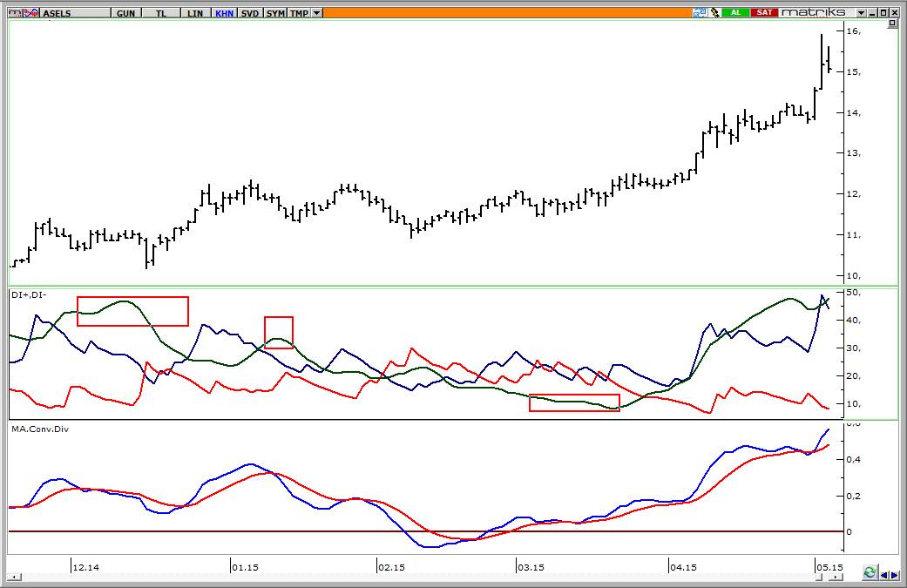This screenshot has width=907, height=588.
Task: Open the indicator wave icon in toolbar
Action: tap(32, 13)
